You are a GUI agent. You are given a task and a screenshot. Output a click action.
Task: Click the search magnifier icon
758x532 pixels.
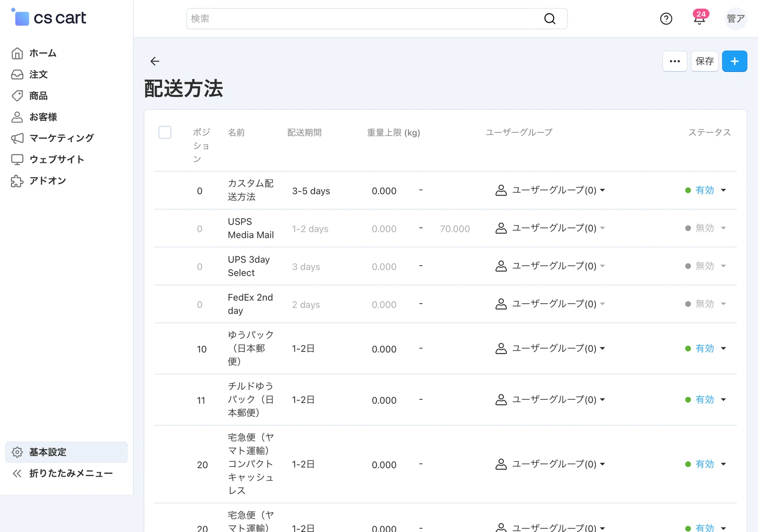tap(550, 18)
